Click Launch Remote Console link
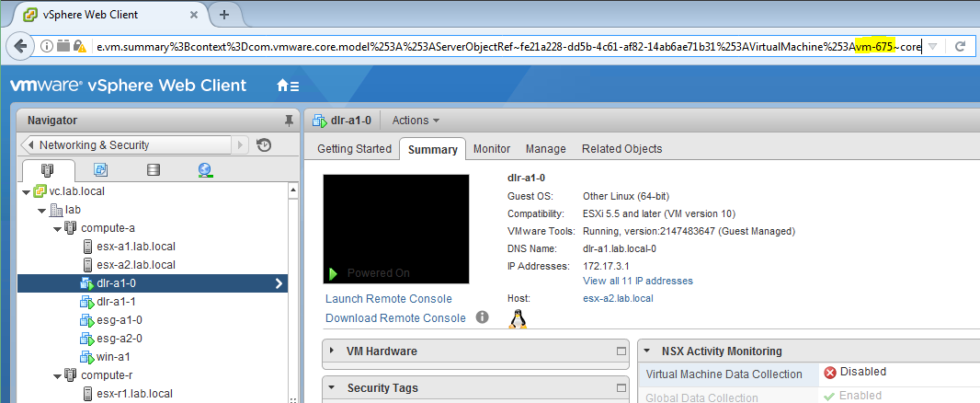Viewport: 980px width, 403px height. 389,299
